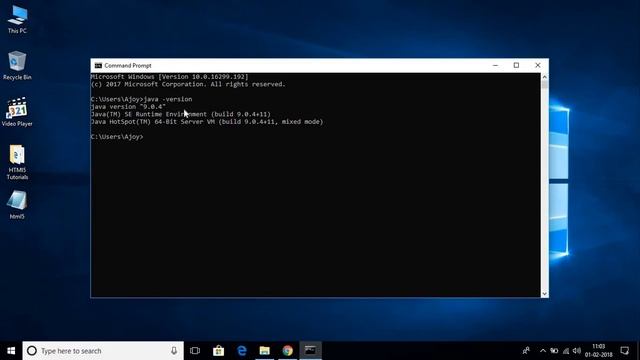Click scroll down arrow in Command Prompt
This screenshot has width=640, height=360.
[x=544, y=293]
